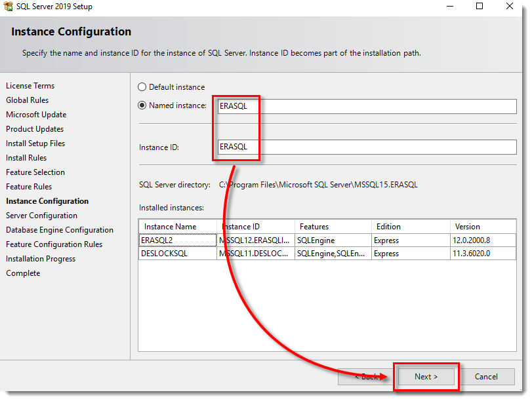
Task: Select Feature Configuration Rules step
Action: click(x=54, y=244)
